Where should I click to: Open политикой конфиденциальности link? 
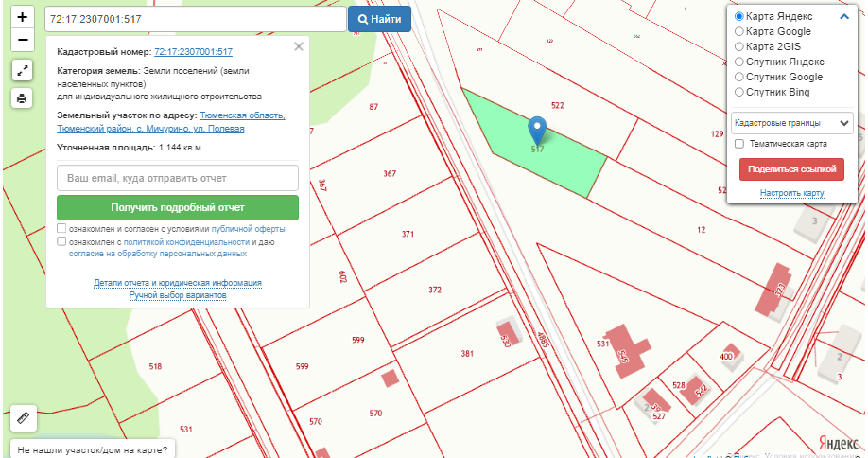click(x=186, y=242)
